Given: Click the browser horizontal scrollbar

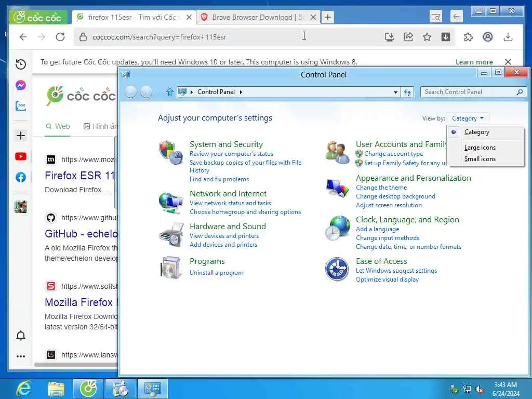Looking at the screenshot, I should click(76, 365).
